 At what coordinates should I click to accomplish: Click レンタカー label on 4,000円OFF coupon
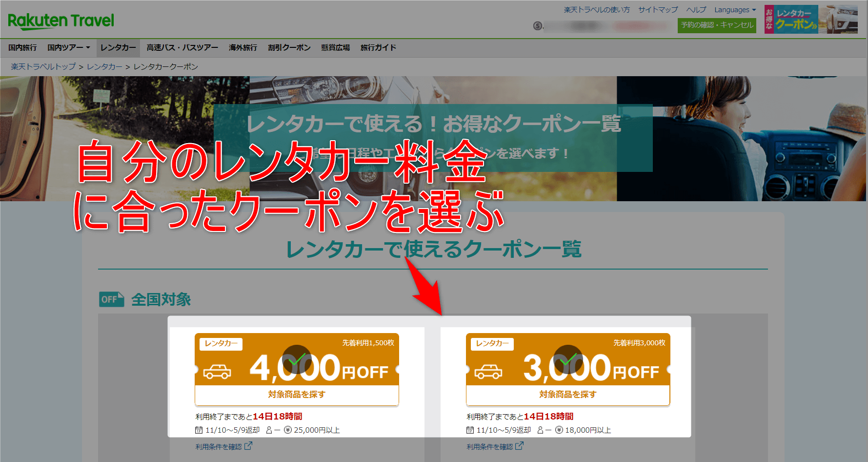pos(221,344)
